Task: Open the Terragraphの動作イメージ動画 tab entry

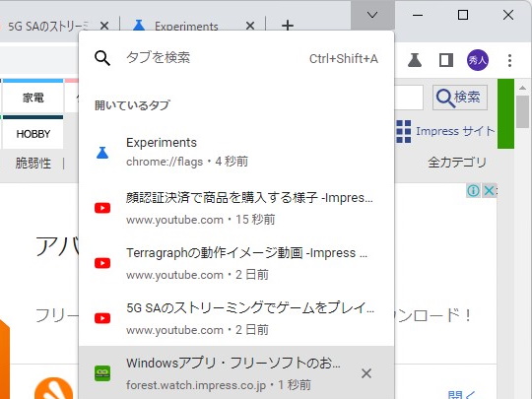Action: (x=236, y=263)
